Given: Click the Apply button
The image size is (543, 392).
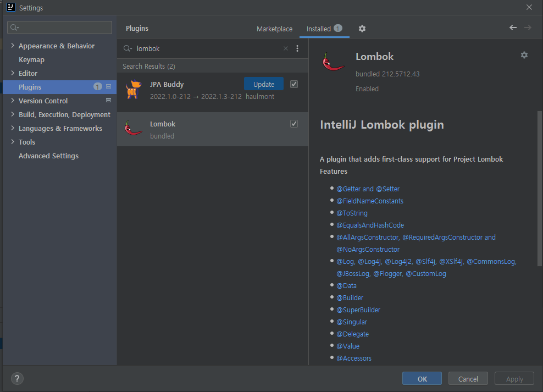Looking at the screenshot, I should point(514,378).
